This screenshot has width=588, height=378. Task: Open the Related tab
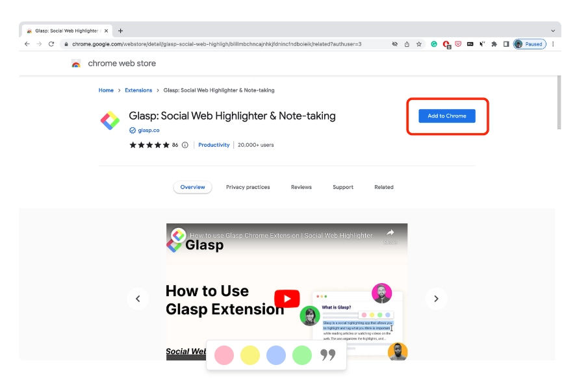coord(384,187)
